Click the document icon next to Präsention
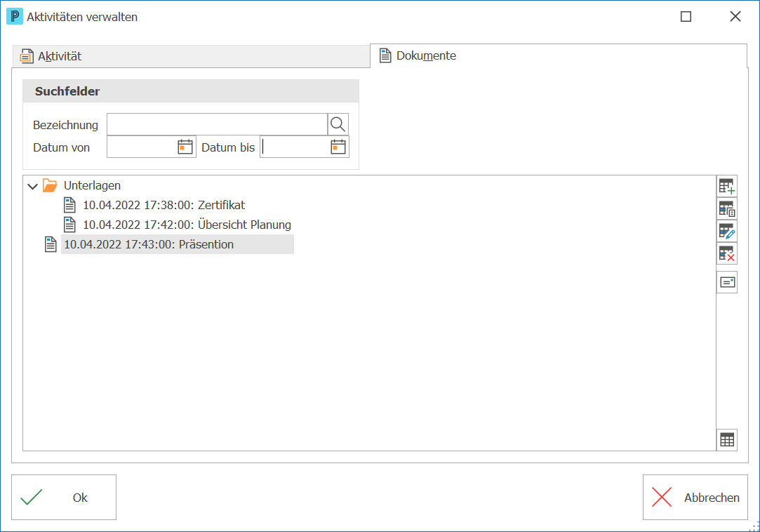Screen dimensions: 760x532 coord(51,244)
